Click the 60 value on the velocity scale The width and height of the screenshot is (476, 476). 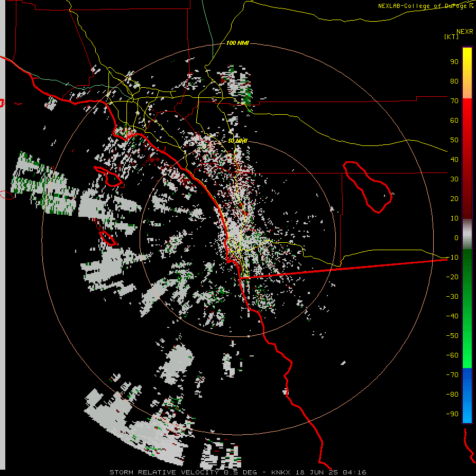[x=454, y=120]
